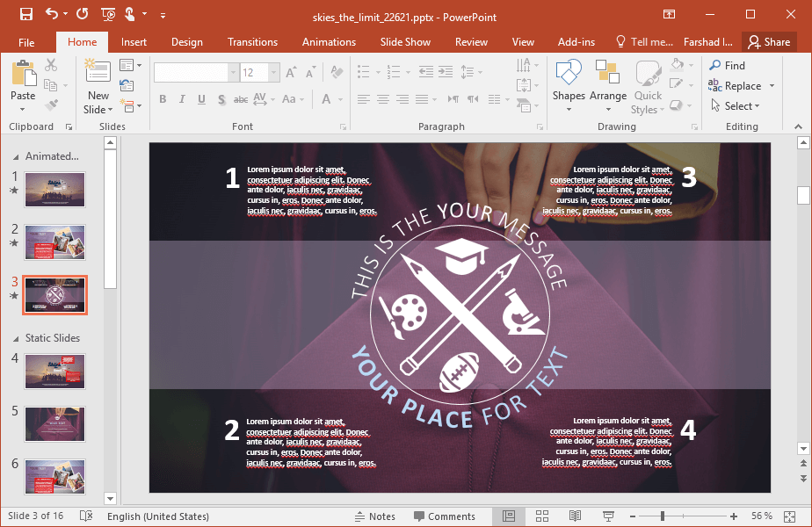This screenshot has height=527, width=812.
Task: Switch to Reading View in status bar
Action: click(x=575, y=516)
